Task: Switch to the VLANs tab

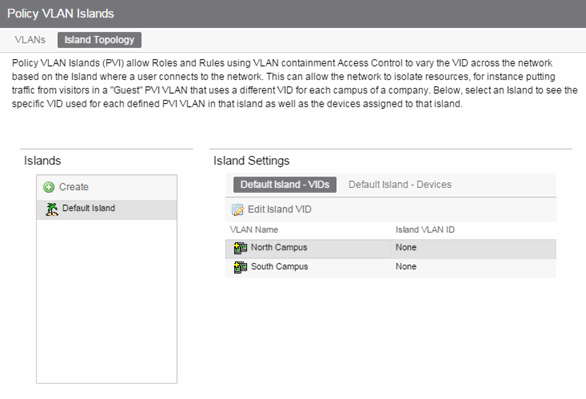Action: point(30,40)
